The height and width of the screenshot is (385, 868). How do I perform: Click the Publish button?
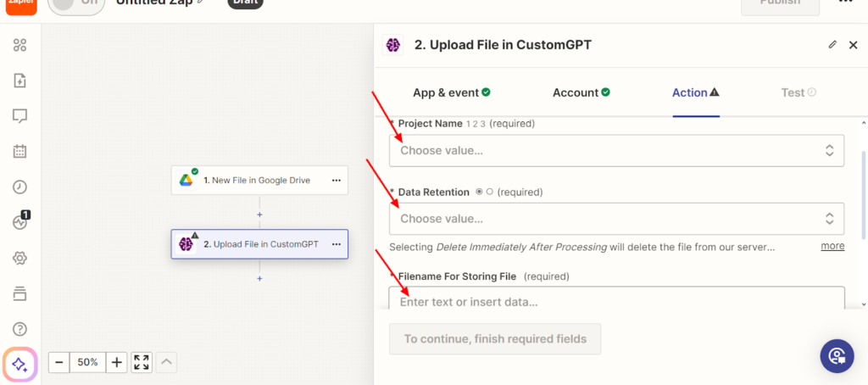(x=780, y=6)
